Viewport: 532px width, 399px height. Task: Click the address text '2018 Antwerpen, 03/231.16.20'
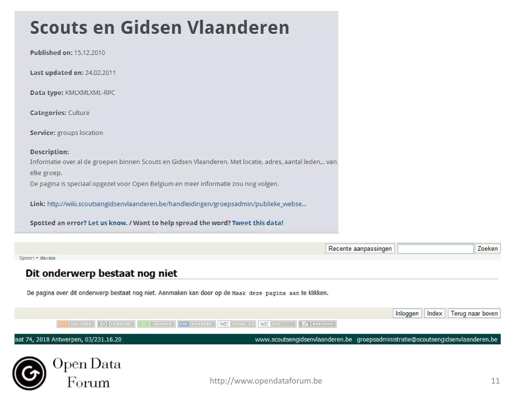click(x=79, y=340)
